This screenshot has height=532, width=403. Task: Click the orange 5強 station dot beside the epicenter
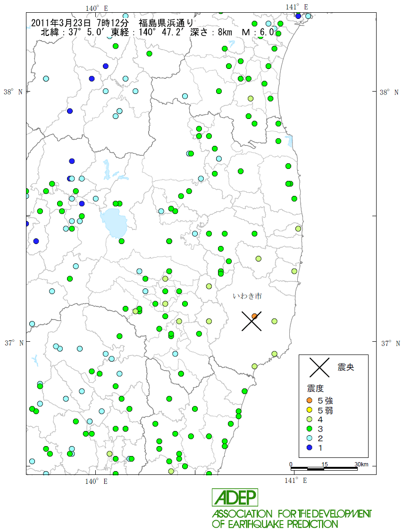pyautogui.click(x=254, y=316)
